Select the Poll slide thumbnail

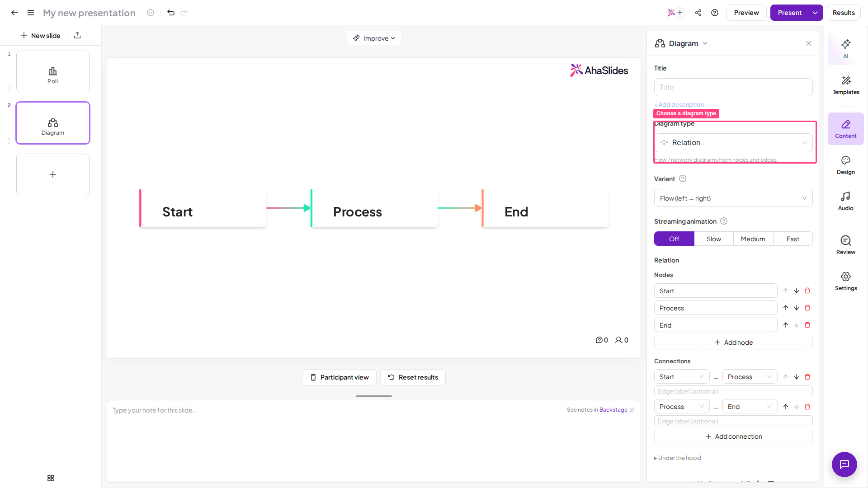(53, 71)
